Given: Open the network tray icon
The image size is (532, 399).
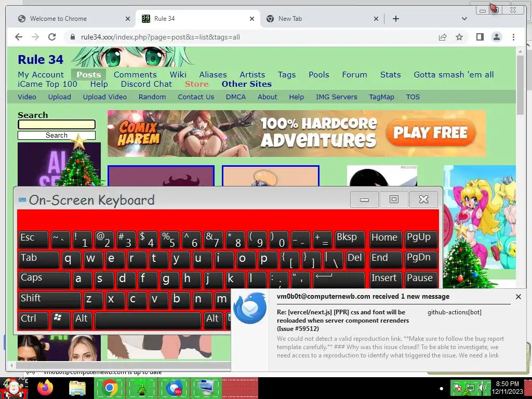Looking at the screenshot, I should click(x=470, y=388).
